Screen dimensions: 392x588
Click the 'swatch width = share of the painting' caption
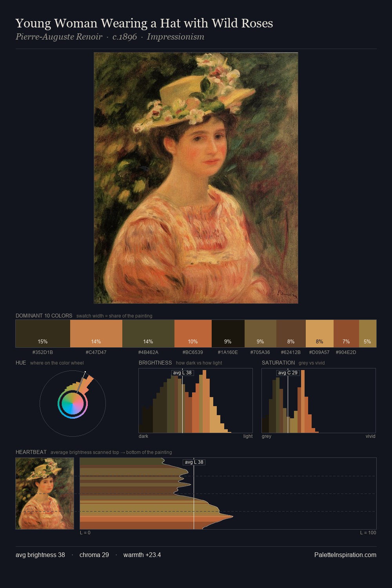[114, 316]
